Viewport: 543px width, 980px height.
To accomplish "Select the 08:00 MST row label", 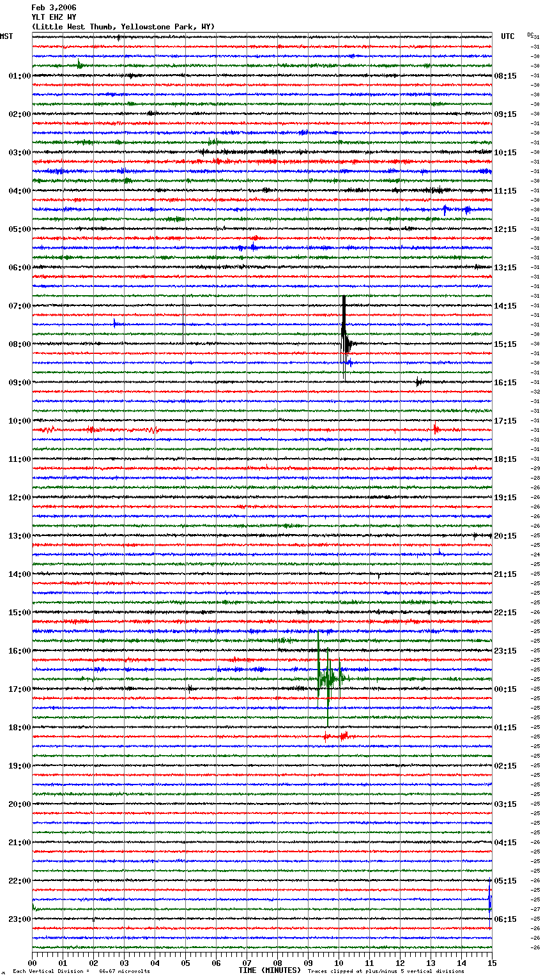I will 20,344.
